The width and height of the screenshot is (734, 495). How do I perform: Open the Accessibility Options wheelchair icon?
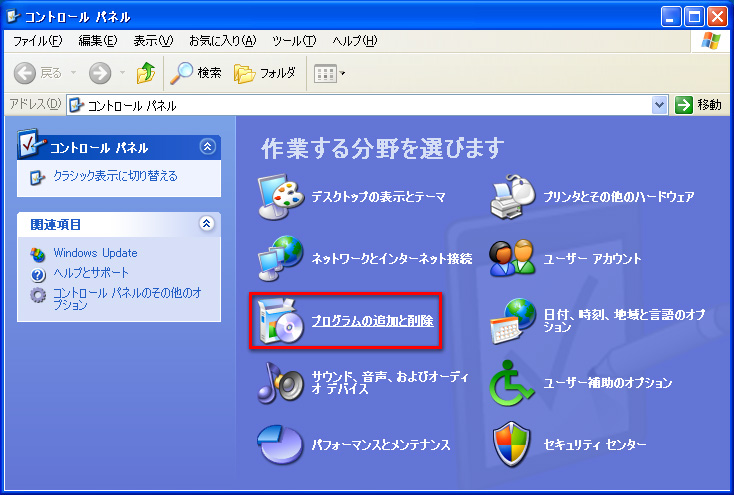(x=512, y=382)
